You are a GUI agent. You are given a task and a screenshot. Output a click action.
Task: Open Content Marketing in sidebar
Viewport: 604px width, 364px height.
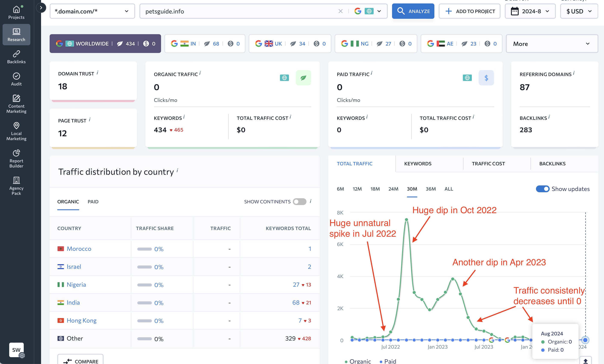point(16,104)
